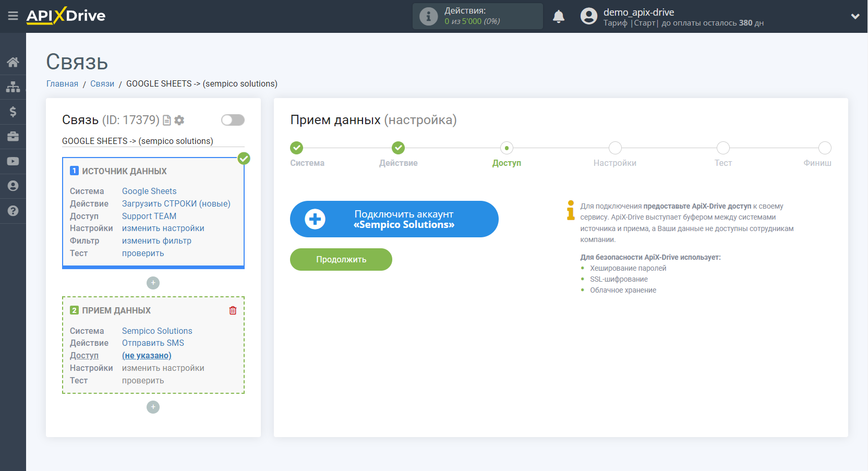This screenshot has width=868, height=471.
Task: Click изменить фильтр link
Action: pos(156,240)
